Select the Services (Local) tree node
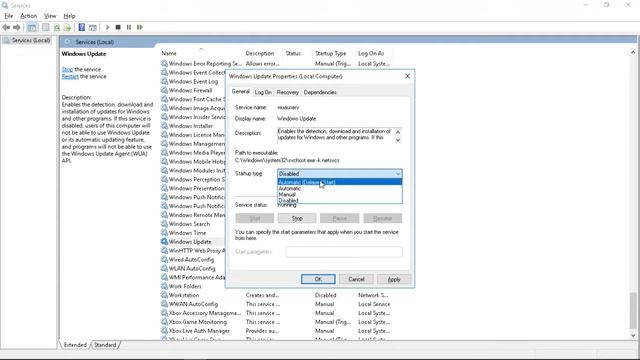 31,40
